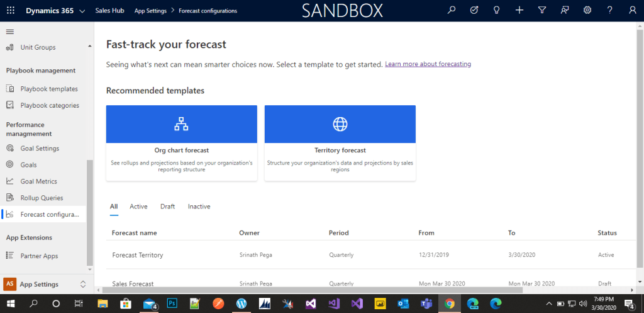
Task: Click the plus quick create icon
Action: [x=519, y=11]
